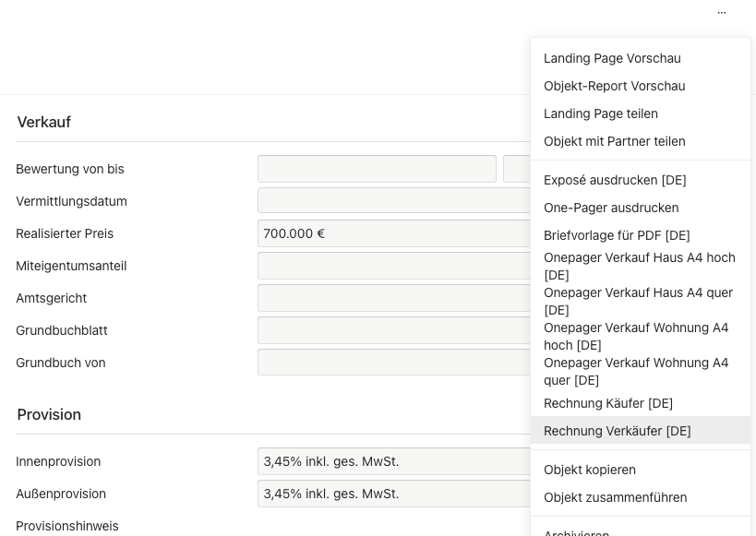Screen dimensions: 756x536
Task: Click the Amtsgericht input field
Action: pyautogui.click(x=393, y=298)
